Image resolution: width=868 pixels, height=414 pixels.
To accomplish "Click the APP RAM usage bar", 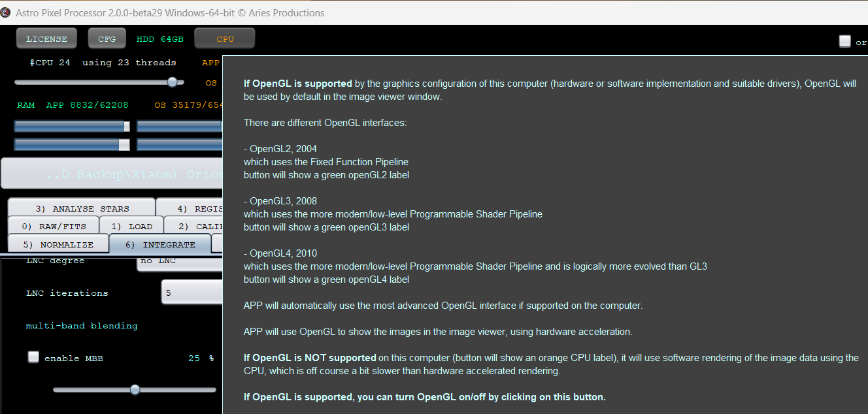I will click(x=72, y=125).
